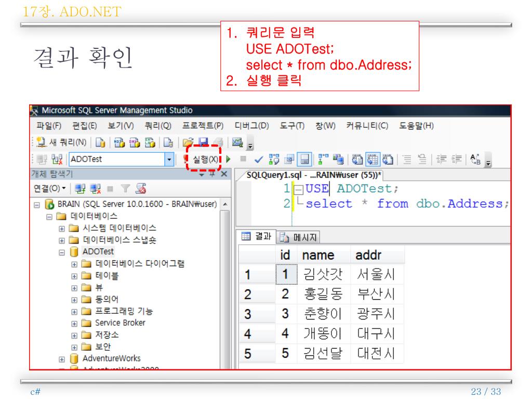Open the 편집(E) menu
The width and height of the screenshot is (532, 399).
point(85,126)
